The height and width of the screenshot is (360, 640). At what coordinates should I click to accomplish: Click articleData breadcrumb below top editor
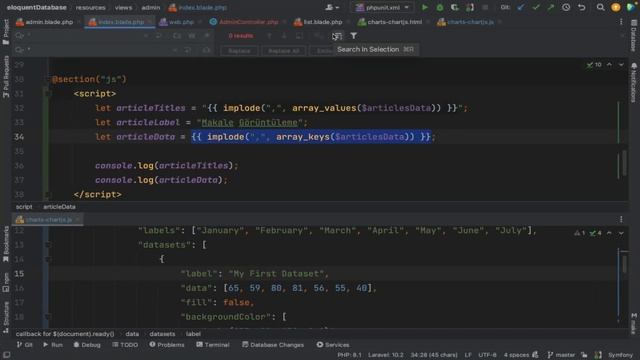[59, 207]
